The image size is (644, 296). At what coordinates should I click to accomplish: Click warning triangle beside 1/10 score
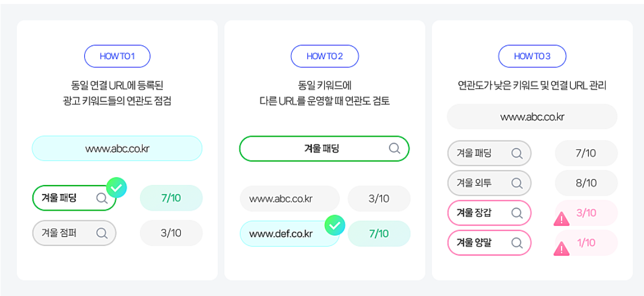coord(562,249)
